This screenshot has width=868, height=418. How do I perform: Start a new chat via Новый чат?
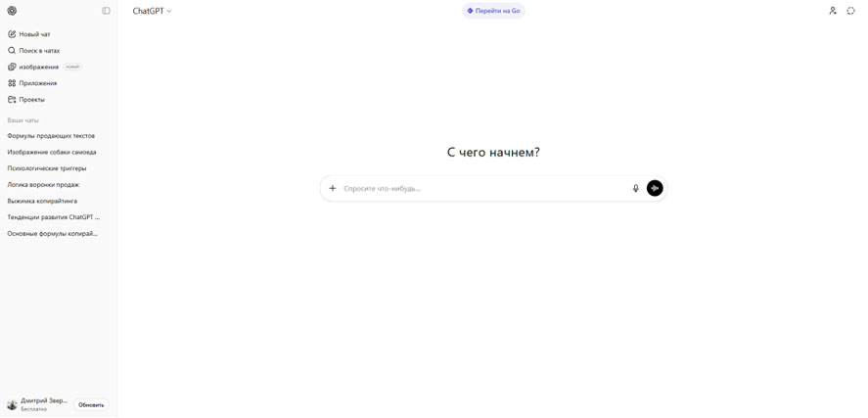[x=34, y=34]
